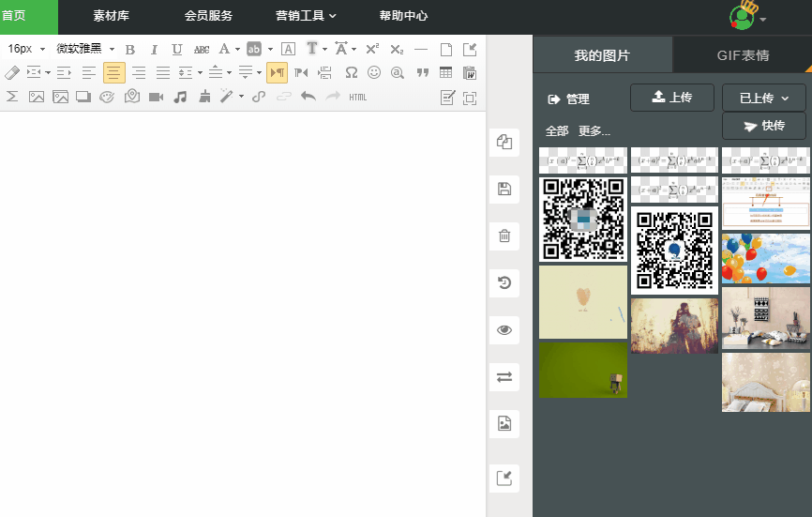Open the 营销工具 menu dropdown
Image resolution: width=812 pixels, height=517 pixels.
(306, 16)
